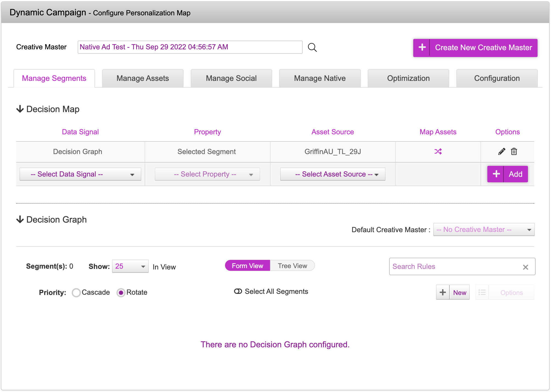Expand the Default Creative Master dropdown
Screen dimensions: 551x392
pos(483,229)
